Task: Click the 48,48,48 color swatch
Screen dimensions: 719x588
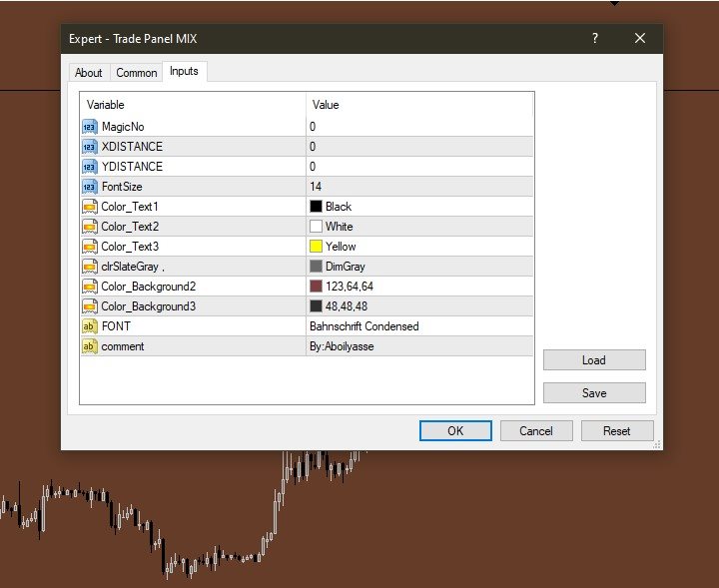Action: 316,306
